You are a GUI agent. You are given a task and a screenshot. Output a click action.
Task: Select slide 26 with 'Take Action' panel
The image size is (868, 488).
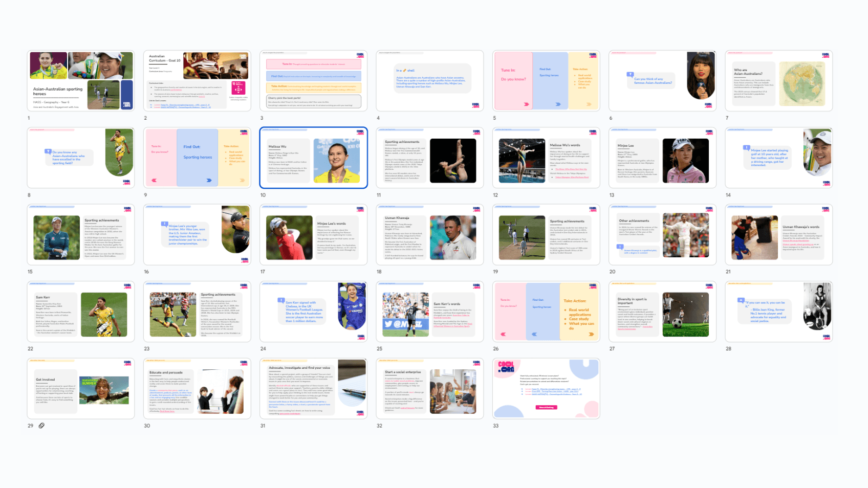[546, 312]
